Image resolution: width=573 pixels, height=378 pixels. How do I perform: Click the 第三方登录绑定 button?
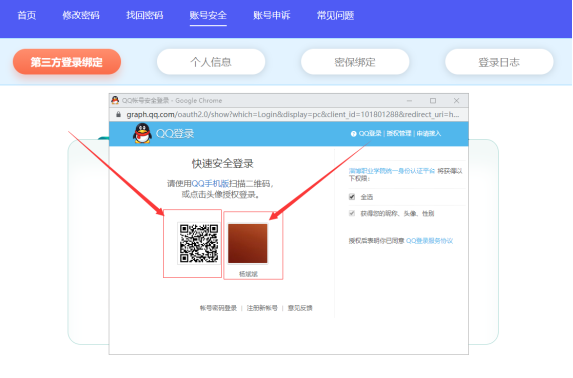67,62
